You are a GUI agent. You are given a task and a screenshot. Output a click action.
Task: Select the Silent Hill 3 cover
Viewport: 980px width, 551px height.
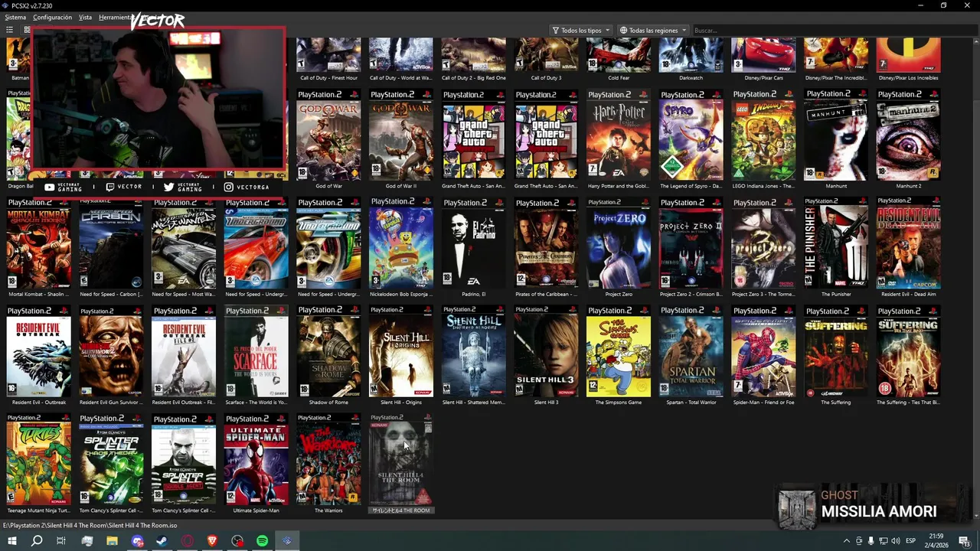tap(546, 351)
